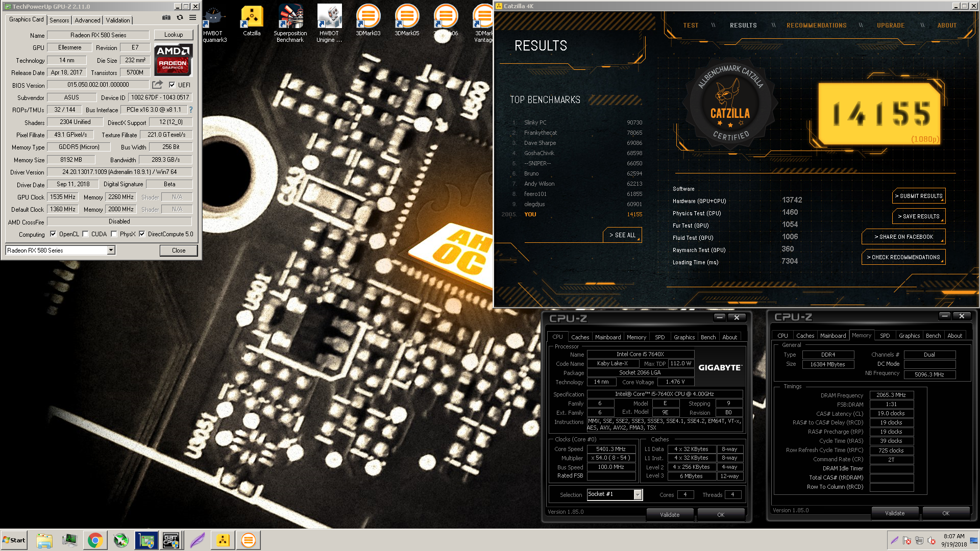Open system monitor icon on taskbar

pyautogui.click(x=69, y=540)
